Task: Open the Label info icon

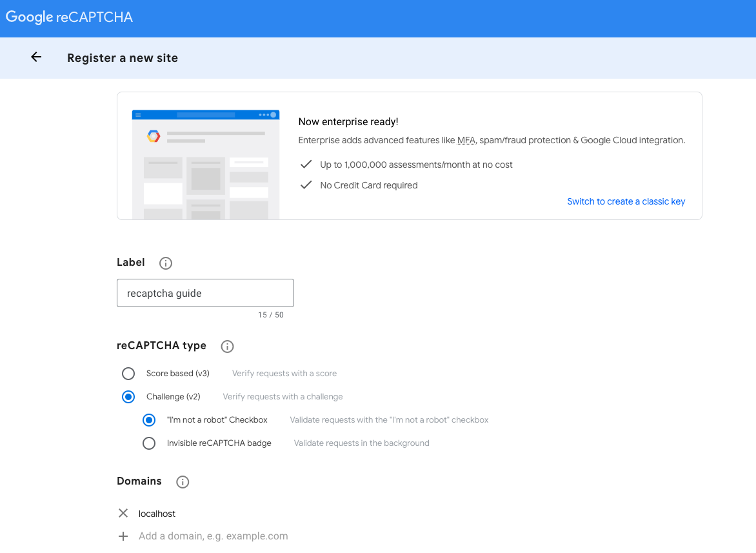Action: [165, 263]
